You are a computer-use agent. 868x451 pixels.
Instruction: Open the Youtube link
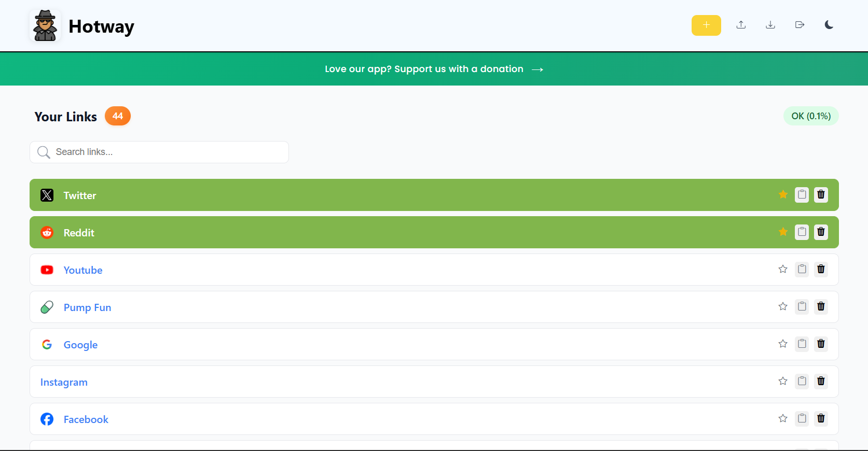pos(83,270)
